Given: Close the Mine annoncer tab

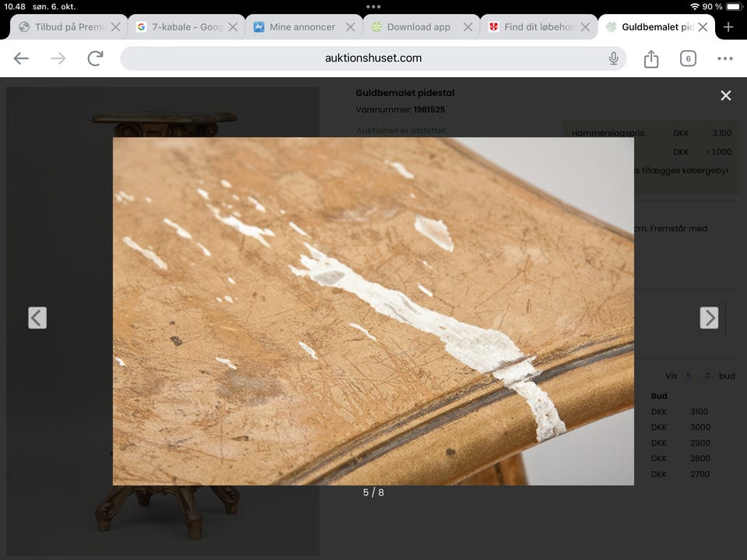Looking at the screenshot, I should [351, 27].
